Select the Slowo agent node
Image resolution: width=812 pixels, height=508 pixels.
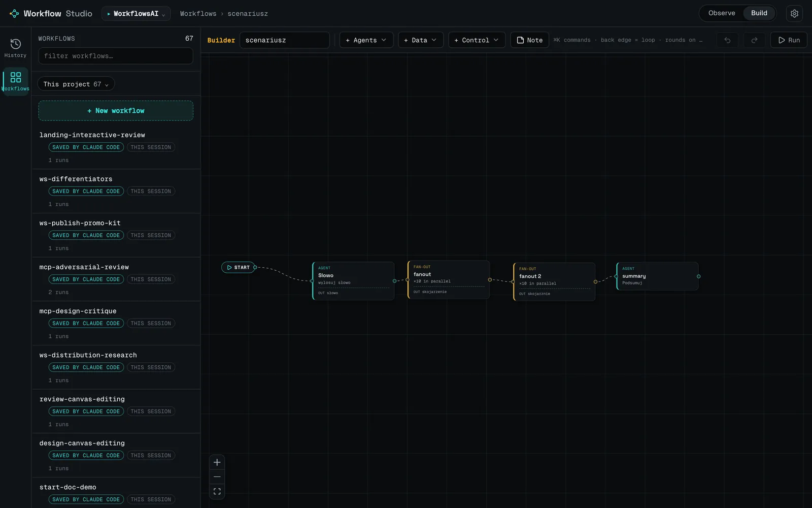353,281
